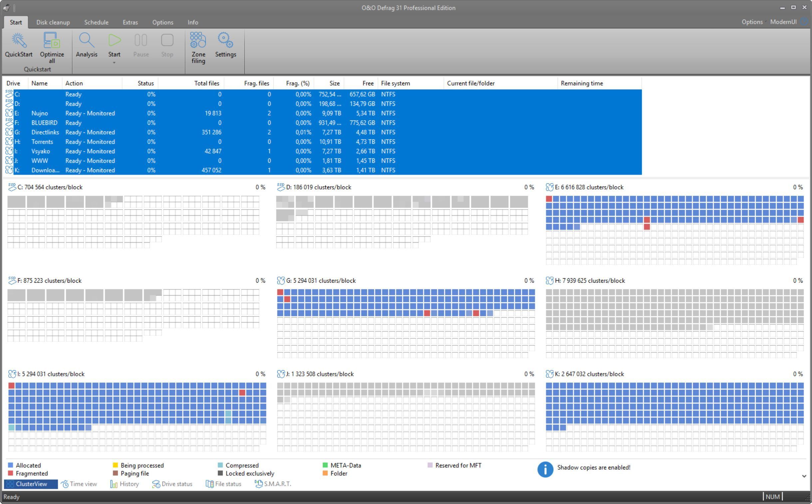Select the WWW drive name cell
Screen dimensions: 812x504
click(40, 161)
